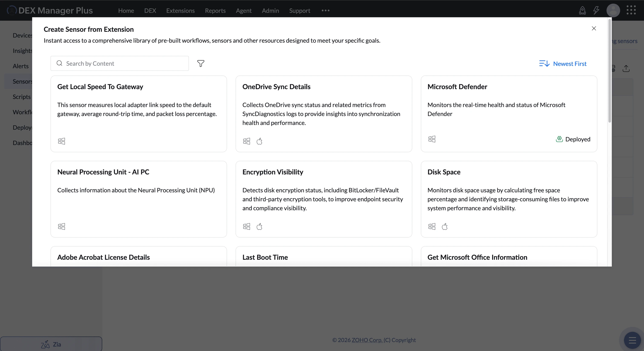Open the round chat menu button

point(632,340)
